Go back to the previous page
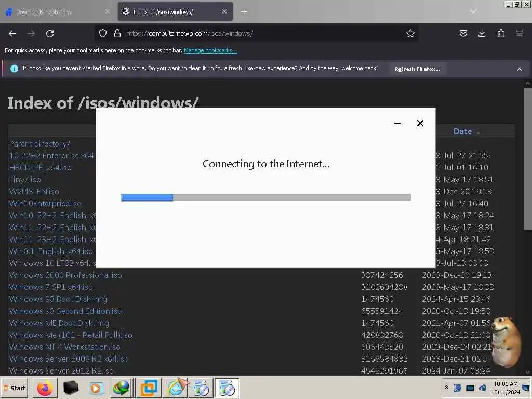This screenshot has width=532, height=399. tap(12, 34)
